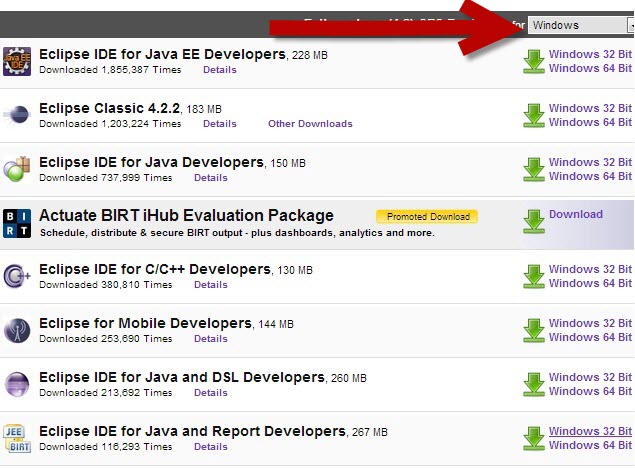635x468 pixels.
Task: Open Eclipse IDE for C/C++ Developers title
Action: point(155,270)
